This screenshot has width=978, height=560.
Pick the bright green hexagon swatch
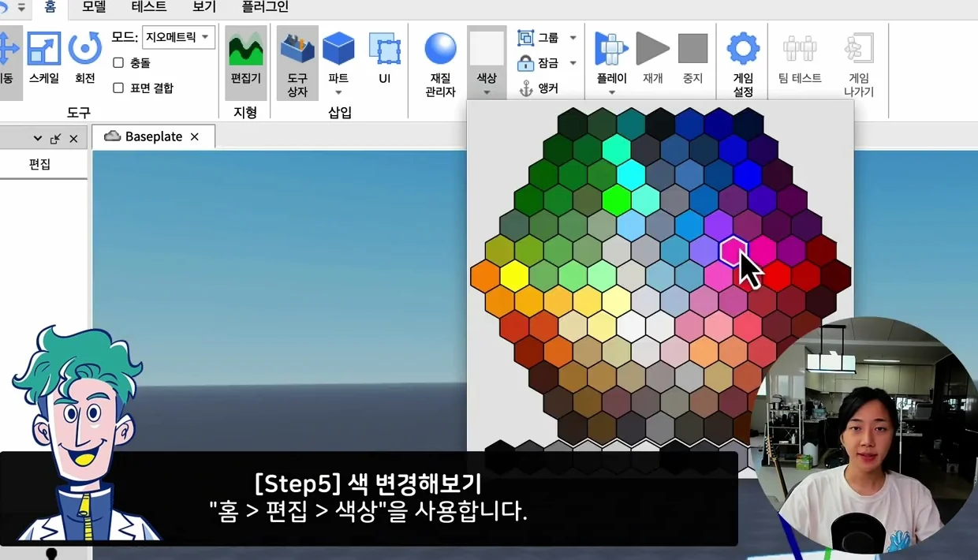click(617, 200)
